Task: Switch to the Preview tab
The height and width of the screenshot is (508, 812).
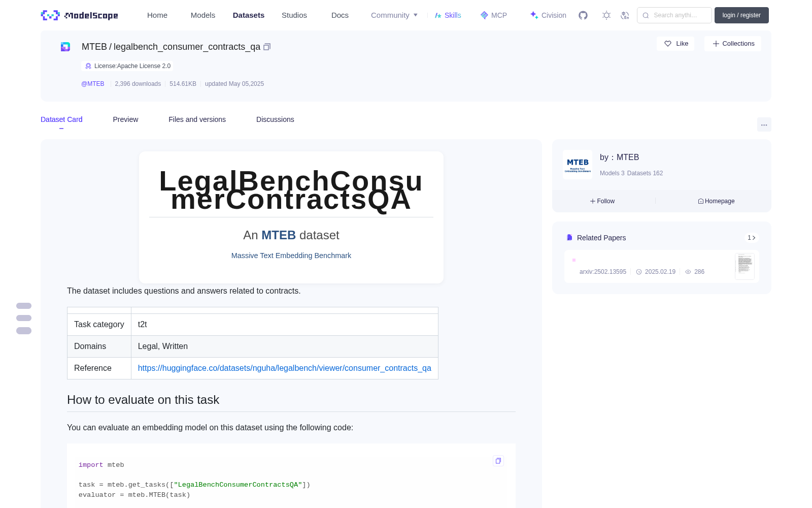Action: pyautogui.click(x=125, y=119)
